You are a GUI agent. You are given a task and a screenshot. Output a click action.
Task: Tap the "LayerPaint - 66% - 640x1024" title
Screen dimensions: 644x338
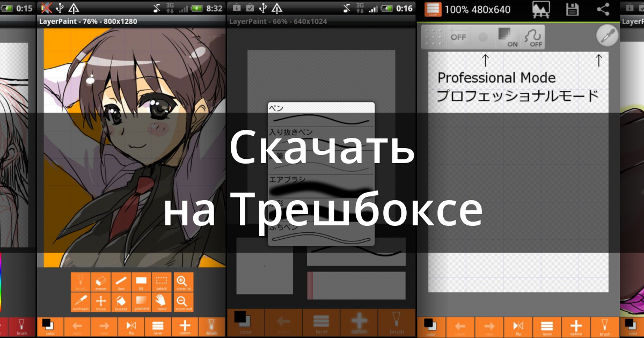coord(278,21)
